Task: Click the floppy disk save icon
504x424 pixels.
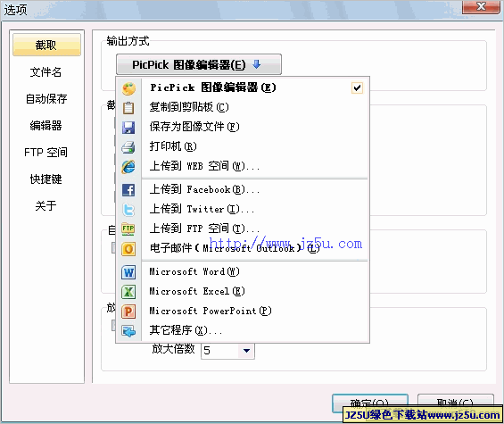Action: point(128,128)
